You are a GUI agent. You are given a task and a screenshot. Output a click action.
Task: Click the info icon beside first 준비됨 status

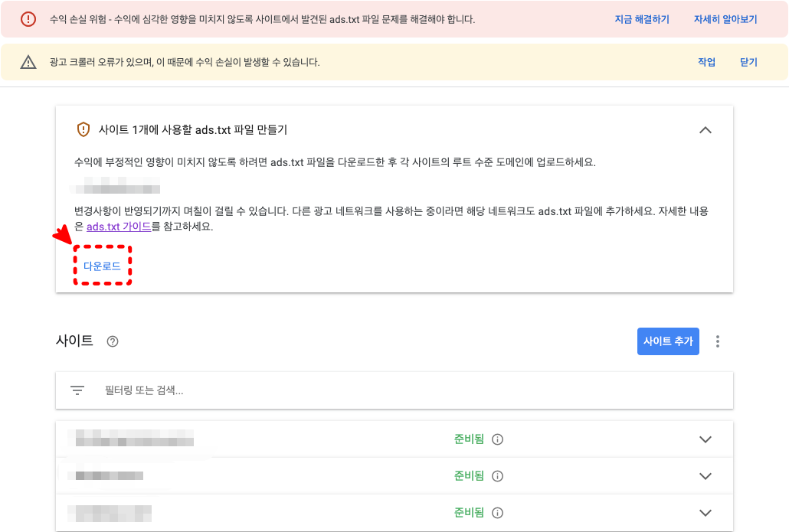497,439
